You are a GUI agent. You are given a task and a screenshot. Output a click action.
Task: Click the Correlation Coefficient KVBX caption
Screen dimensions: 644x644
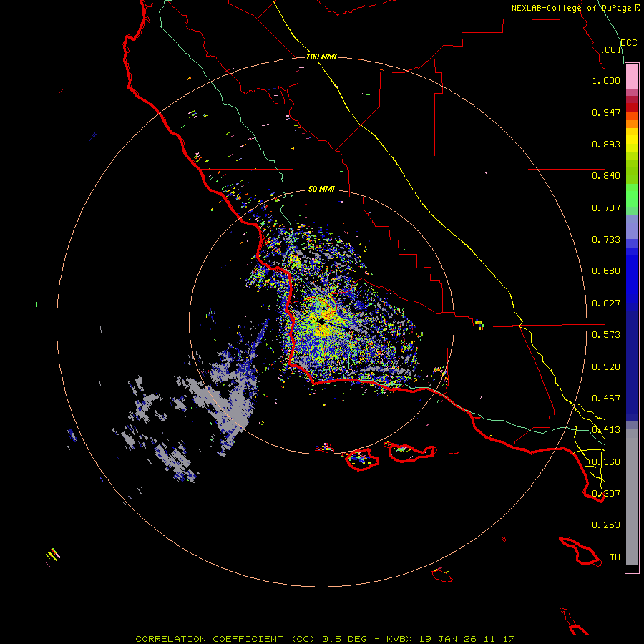click(325, 639)
